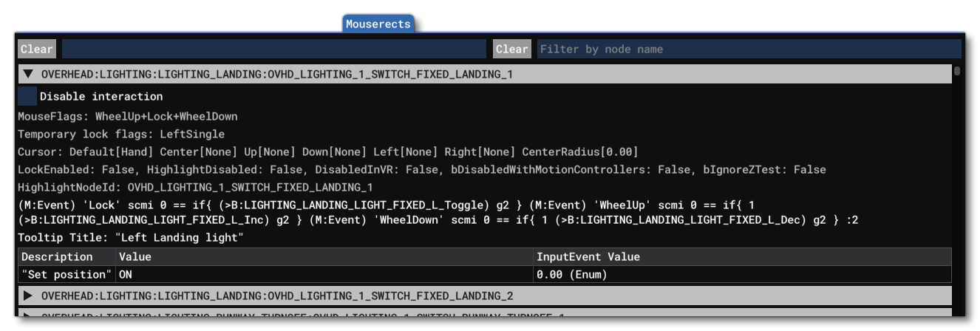This screenshot has height=331, width=980.
Task: Click the 0.00 (Enum) input event cell
Action: click(571, 274)
